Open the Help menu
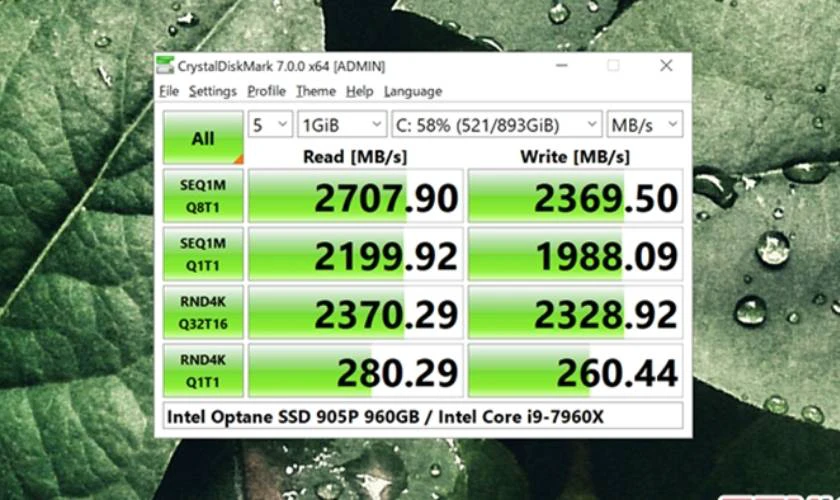840x500 pixels. coord(359,91)
